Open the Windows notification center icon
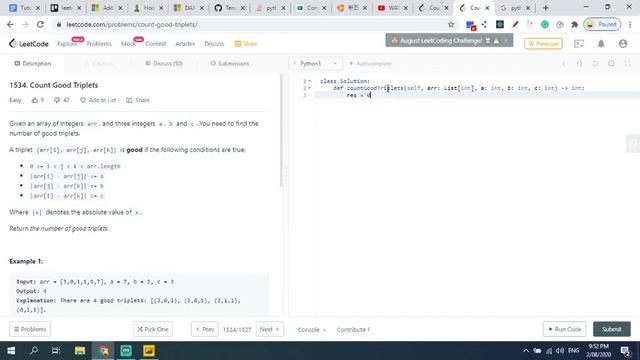 point(625,351)
